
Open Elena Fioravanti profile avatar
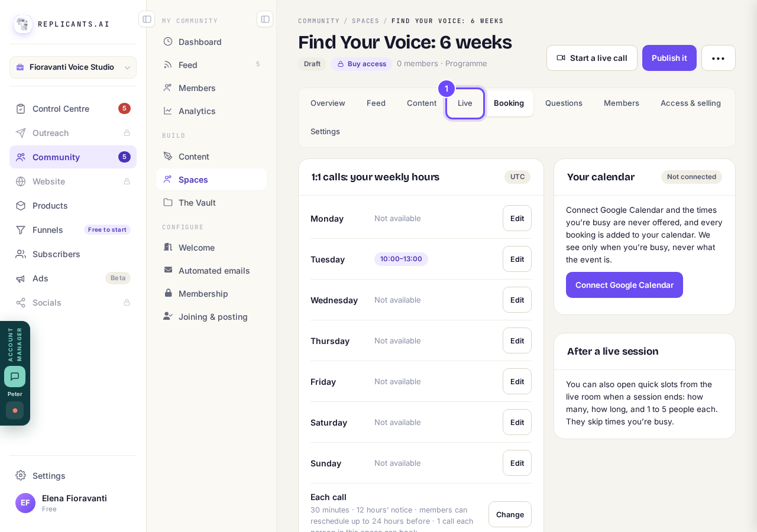tap(25, 503)
